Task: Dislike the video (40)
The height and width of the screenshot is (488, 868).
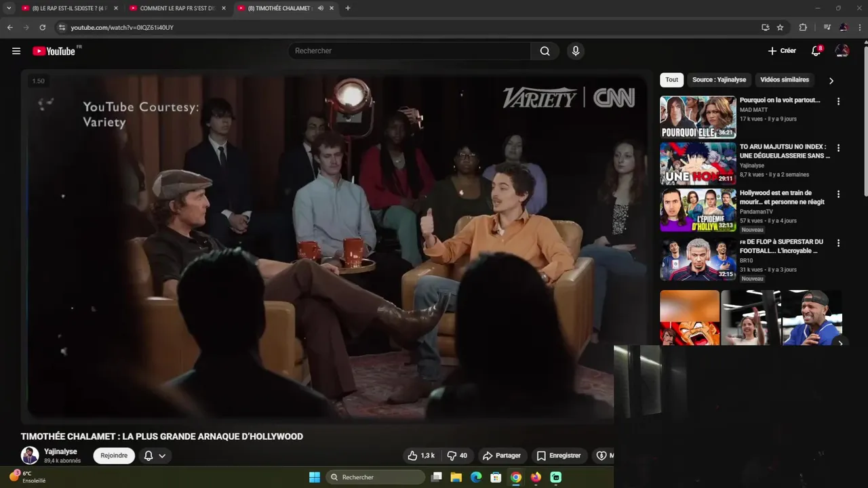Action: [458, 455]
